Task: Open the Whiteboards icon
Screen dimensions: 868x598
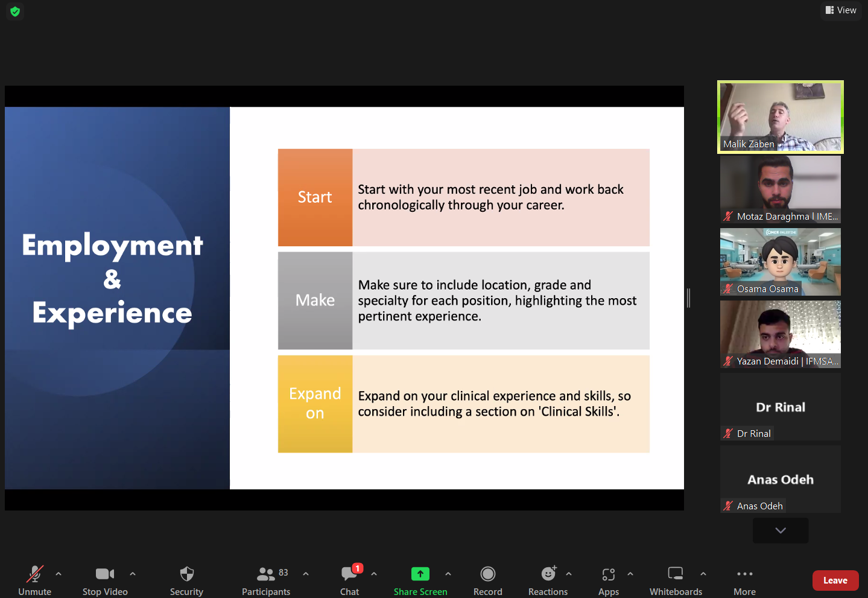Action: pos(676,573)
